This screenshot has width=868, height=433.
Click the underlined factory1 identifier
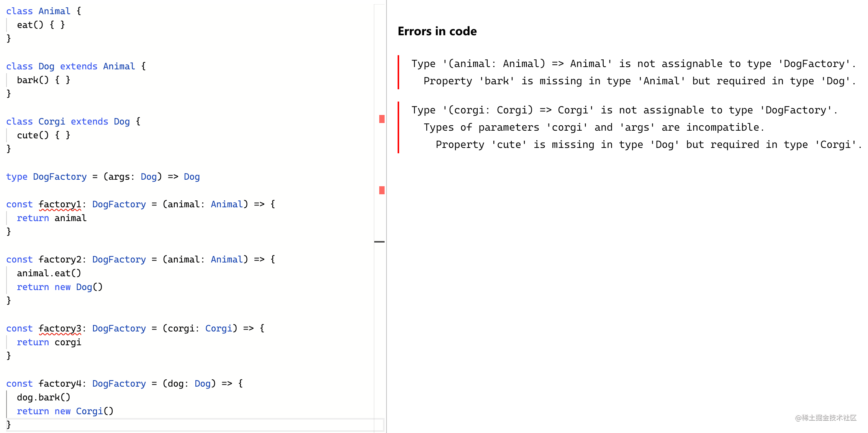click(x=60, y=205)
